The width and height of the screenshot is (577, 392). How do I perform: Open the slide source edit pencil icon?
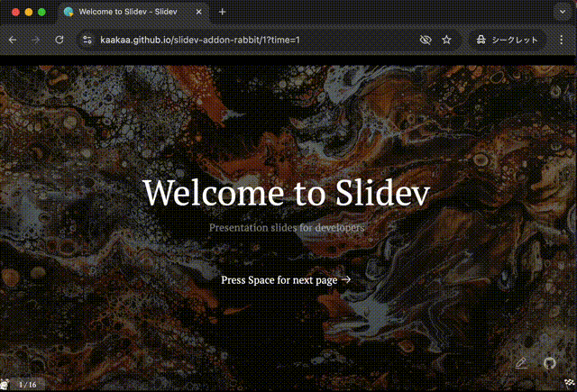point(521,363)
